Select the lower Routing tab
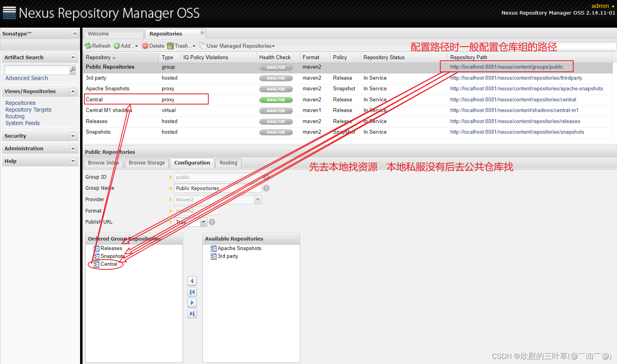 pos(228,163)
